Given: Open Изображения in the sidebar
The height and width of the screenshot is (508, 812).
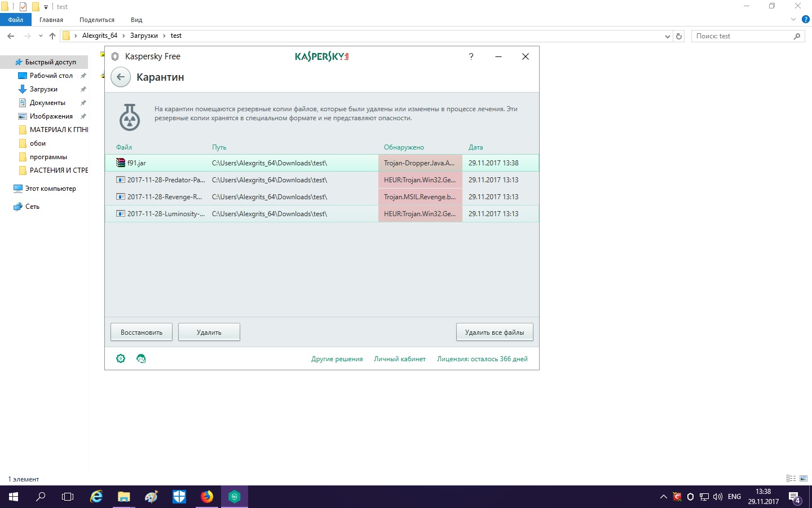Looking at the screenshot, I should tap(51, 116).
